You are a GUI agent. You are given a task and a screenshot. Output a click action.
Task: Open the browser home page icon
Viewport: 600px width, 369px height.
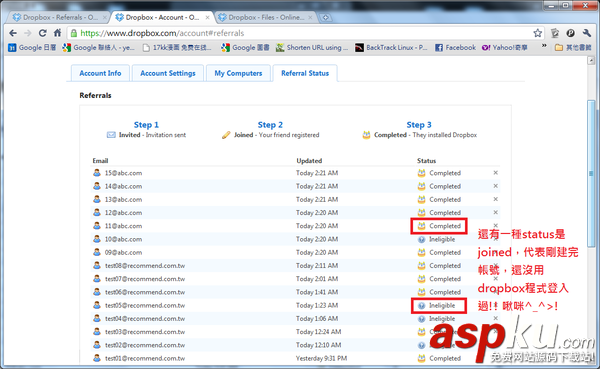(x=57, y=33)
